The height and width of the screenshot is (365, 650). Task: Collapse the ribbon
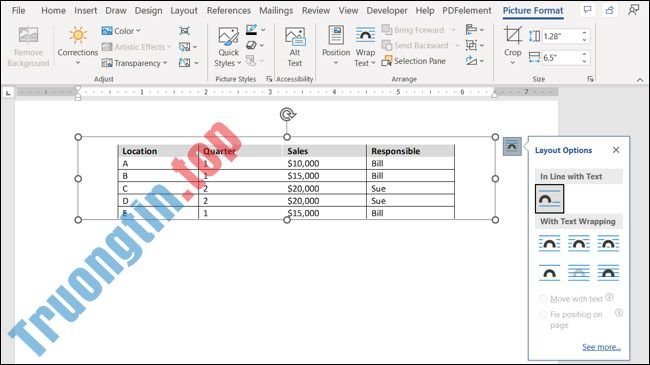[640, 80]
